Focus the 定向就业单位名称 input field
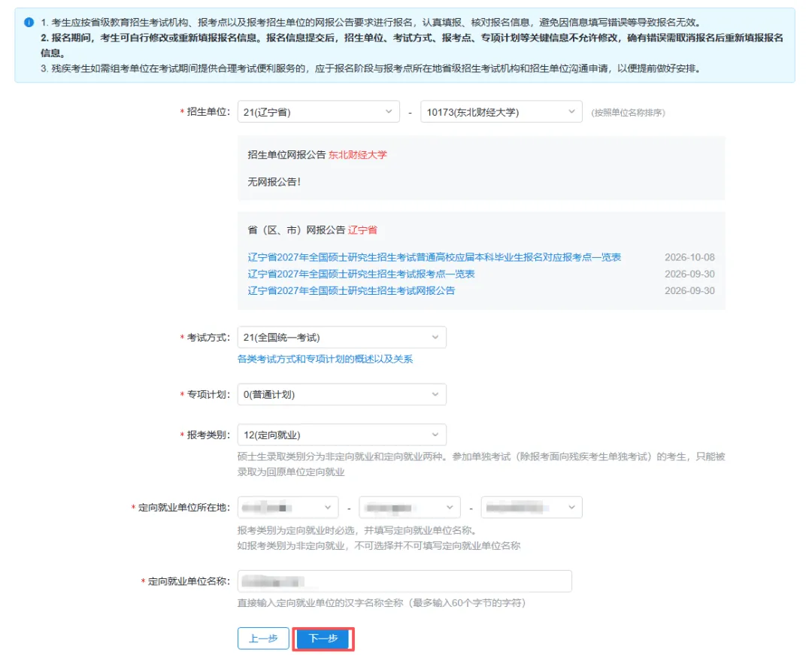 coord(405,581)
